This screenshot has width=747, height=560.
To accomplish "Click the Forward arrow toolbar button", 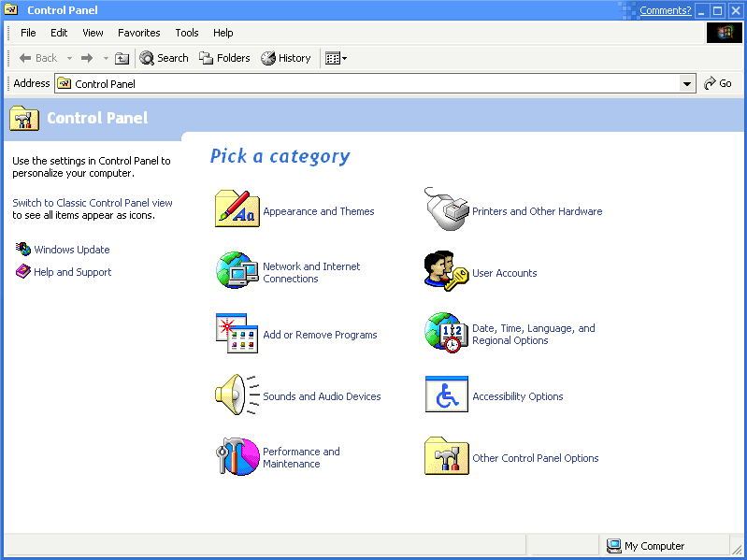I will pyautogui.click(x=87, y=58).
